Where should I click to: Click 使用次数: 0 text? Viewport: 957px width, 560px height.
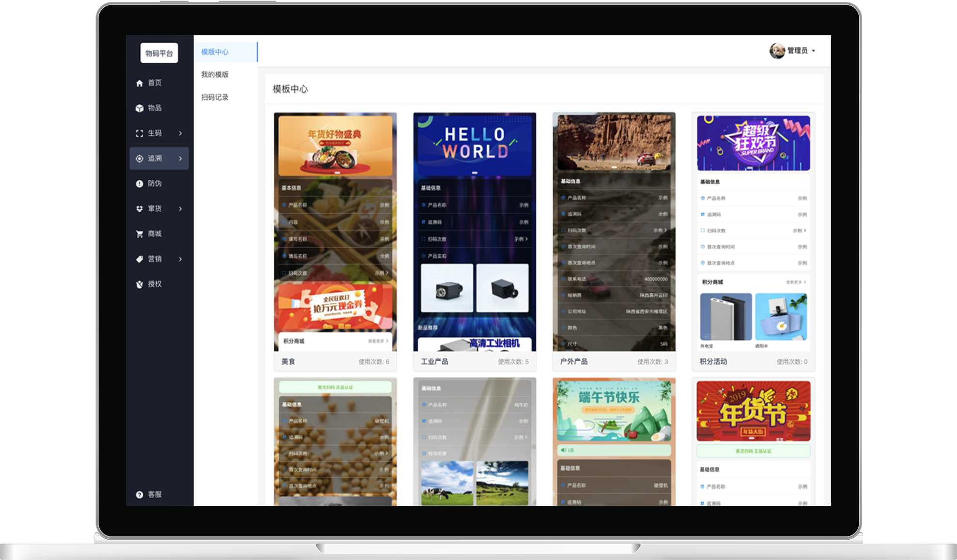pyautogui.click(x=792, y=362)
